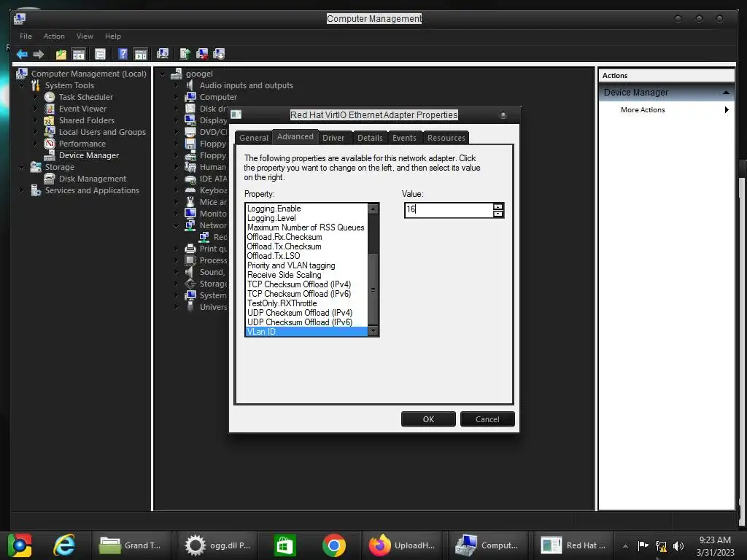Select Task Scheduler in the tree
Image resolution: width=747 pixels, height=560 pixels.
[x=86, y=97]
